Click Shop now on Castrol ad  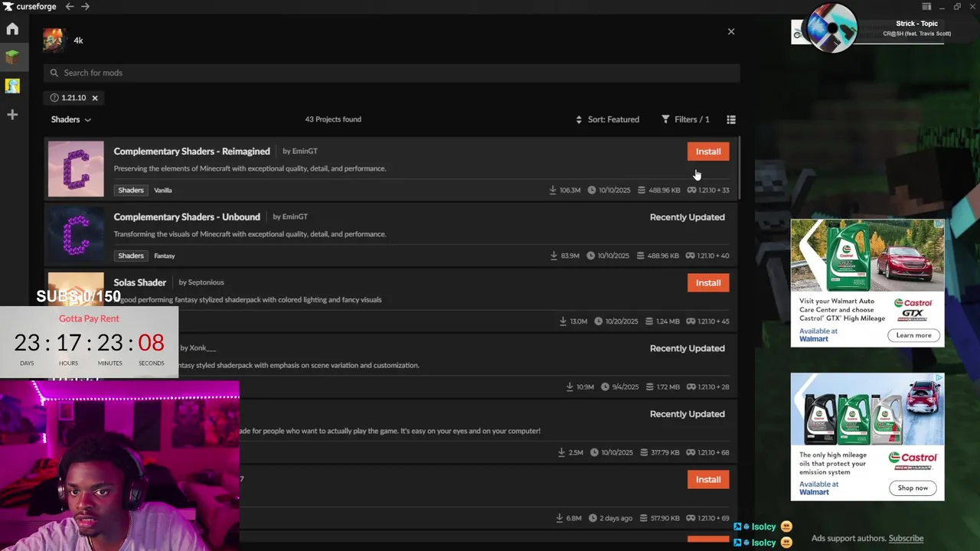(x=913, y=487)
